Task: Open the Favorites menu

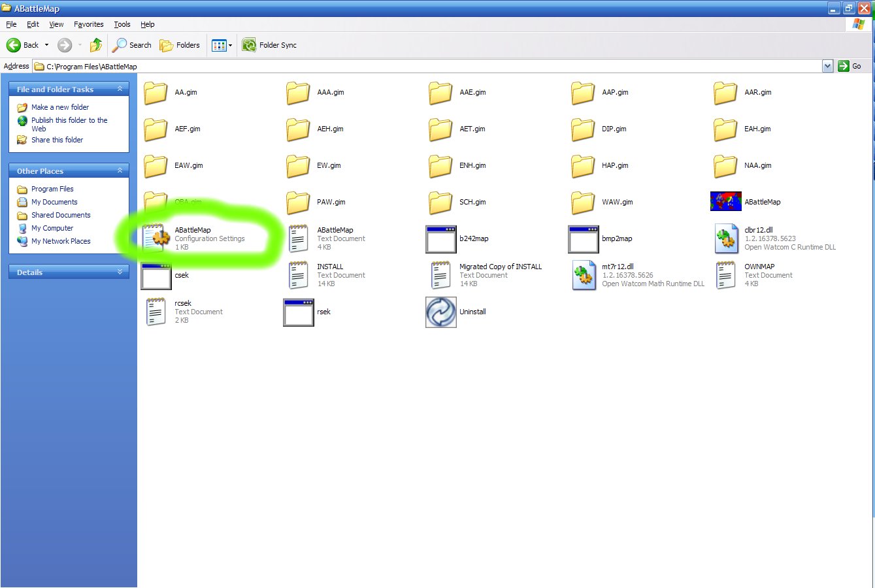Action: (88, 24)
